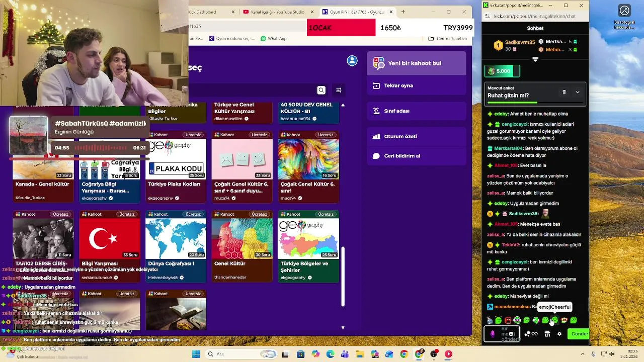Delete the current poll with trash icon

click(x=564, y=92)
